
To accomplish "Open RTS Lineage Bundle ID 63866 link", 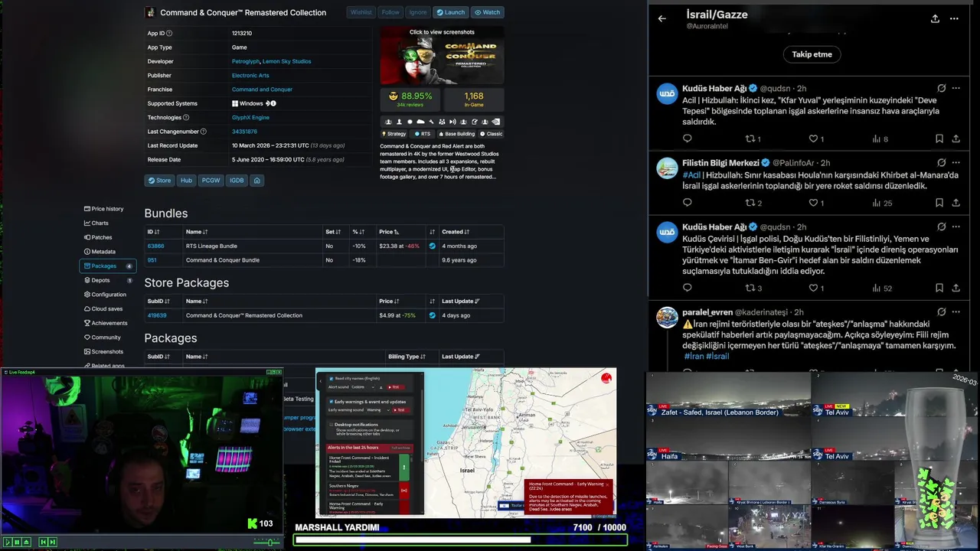I will pos(155,246).
